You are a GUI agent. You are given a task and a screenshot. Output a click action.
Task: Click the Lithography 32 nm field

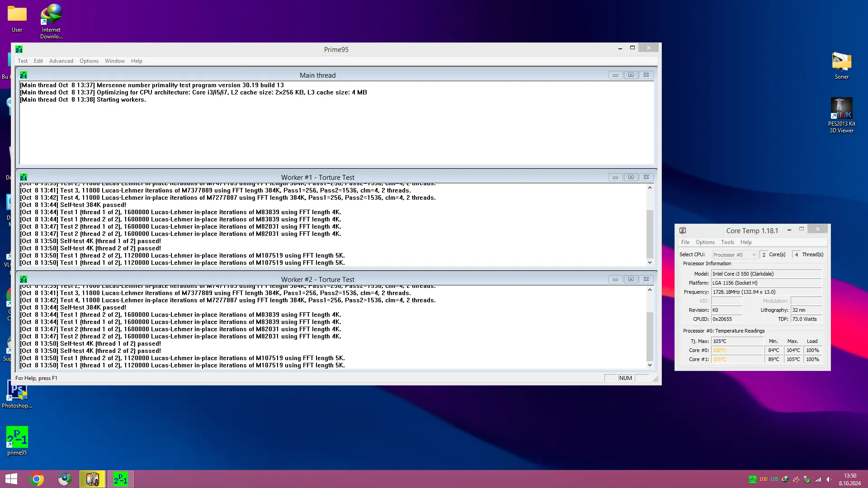806,310
